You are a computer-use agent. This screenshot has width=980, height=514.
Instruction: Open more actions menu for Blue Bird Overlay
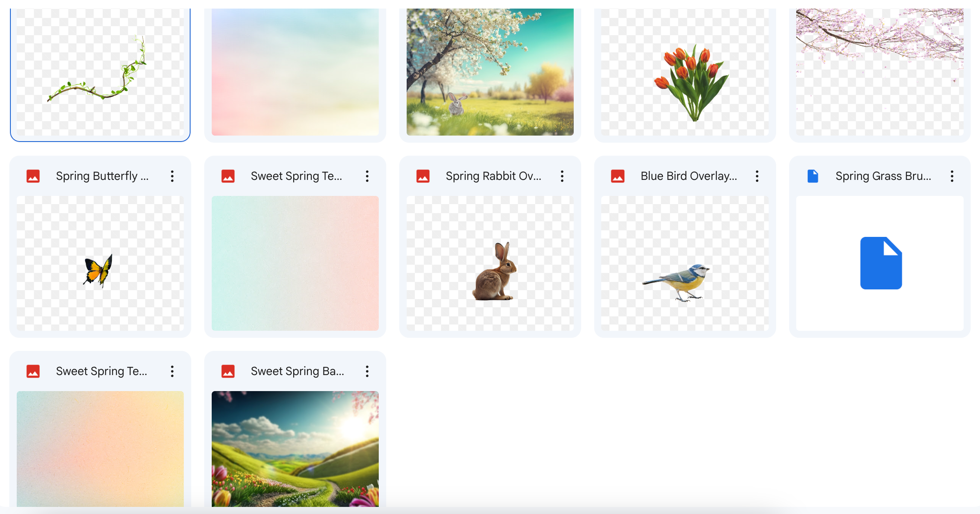click(757, 176)
